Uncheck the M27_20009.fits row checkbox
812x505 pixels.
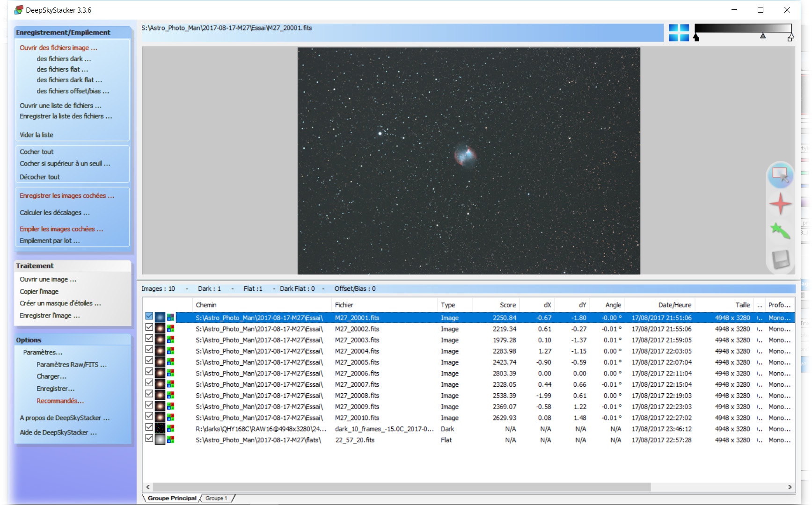click(149, 405)
